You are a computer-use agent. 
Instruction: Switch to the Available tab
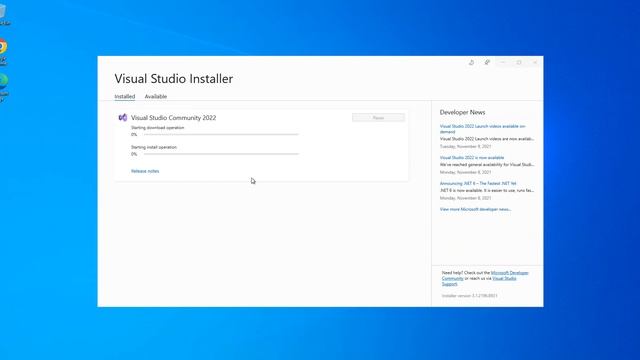(156, 96)
